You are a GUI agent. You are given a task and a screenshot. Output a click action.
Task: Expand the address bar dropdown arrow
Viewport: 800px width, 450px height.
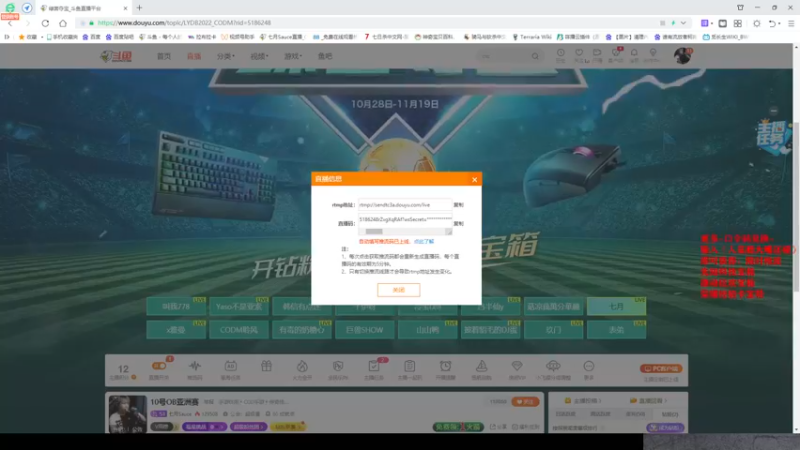point(683,23)
